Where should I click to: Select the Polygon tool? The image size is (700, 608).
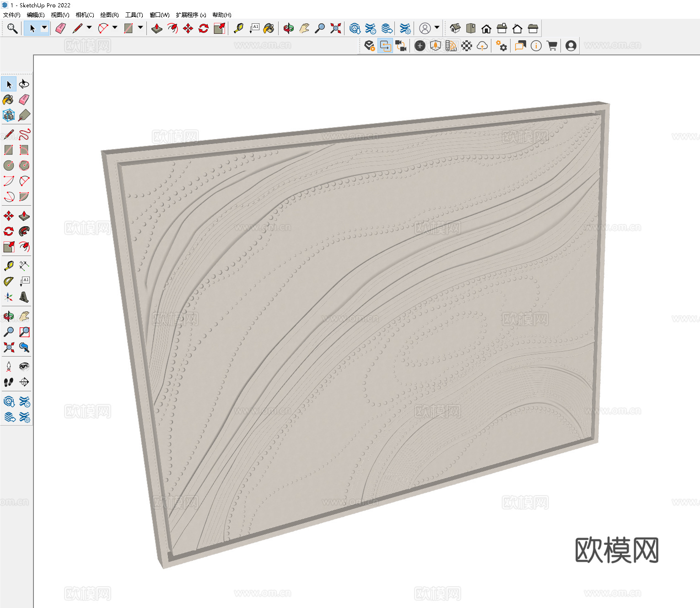click(24, 165)
